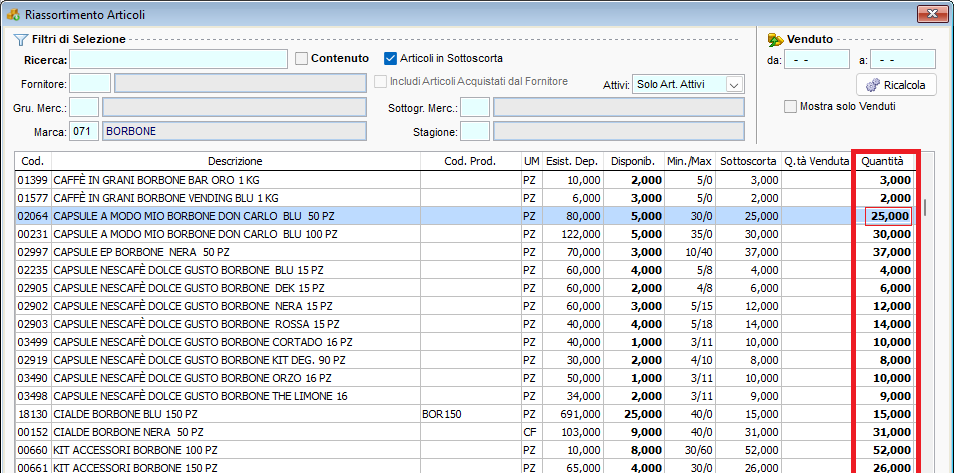Select row CAFFÈ IN GRANI BORBONE BAR ORO 1 KG
The image size is (954, 473).
click(465, 180)
